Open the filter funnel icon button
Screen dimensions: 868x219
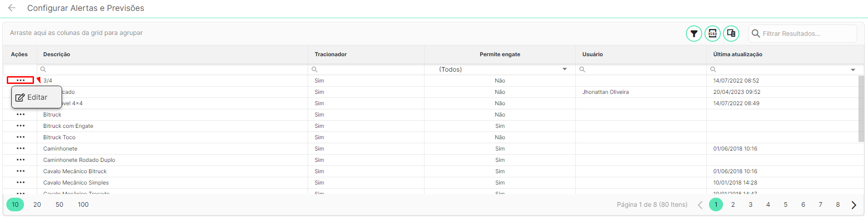(694, 34)
